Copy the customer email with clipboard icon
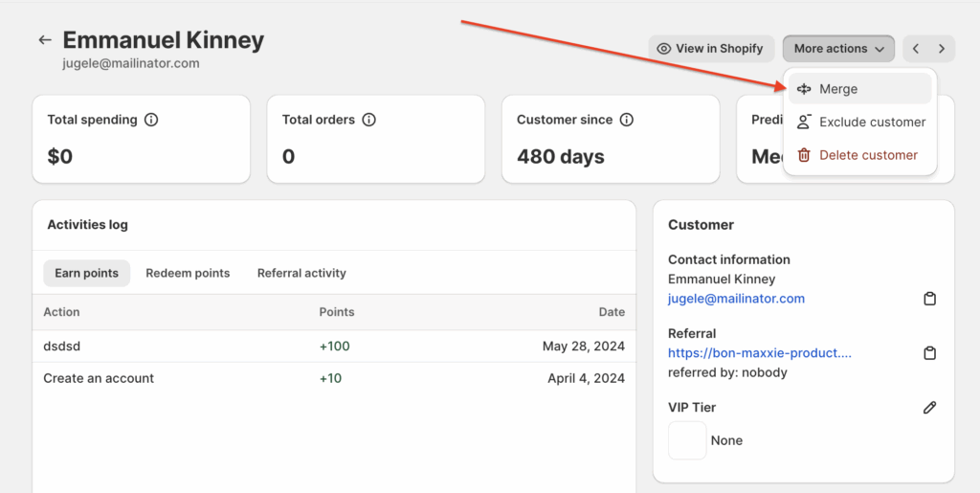 929,299
